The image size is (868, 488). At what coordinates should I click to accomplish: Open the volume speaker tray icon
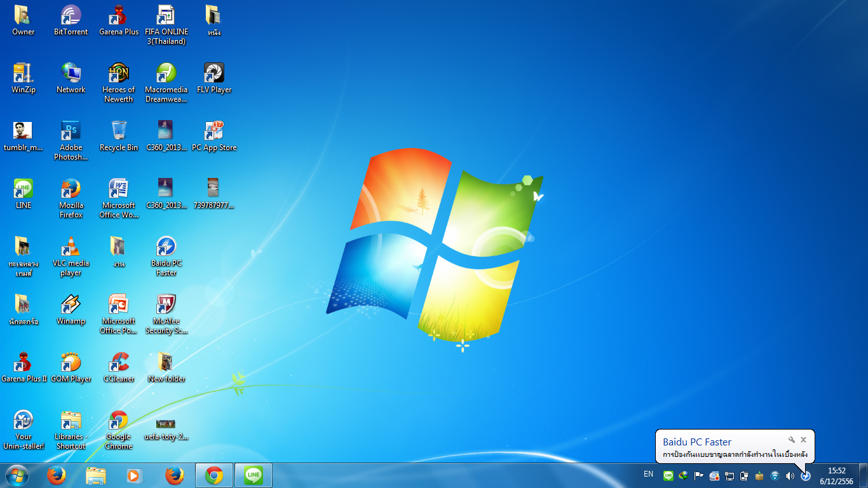coord(790,475)
